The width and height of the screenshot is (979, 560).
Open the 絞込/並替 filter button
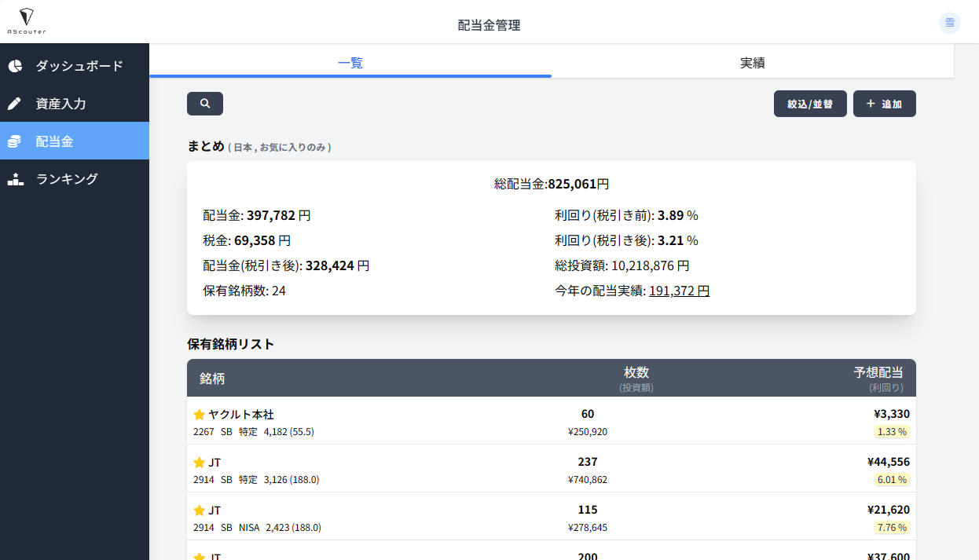tap(810, 104)
